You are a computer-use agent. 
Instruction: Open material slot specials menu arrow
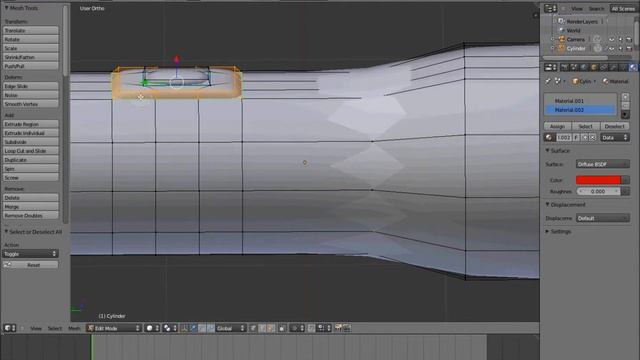coord(625,114)
